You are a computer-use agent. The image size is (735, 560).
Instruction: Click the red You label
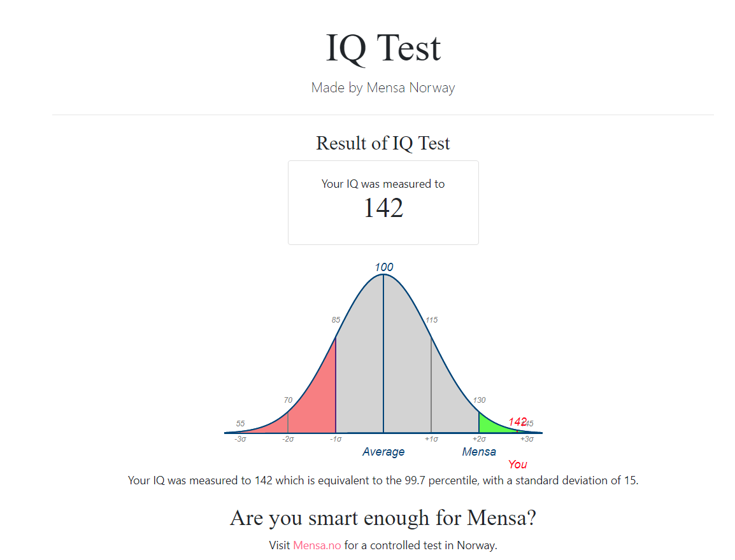[x=517, y=465]
